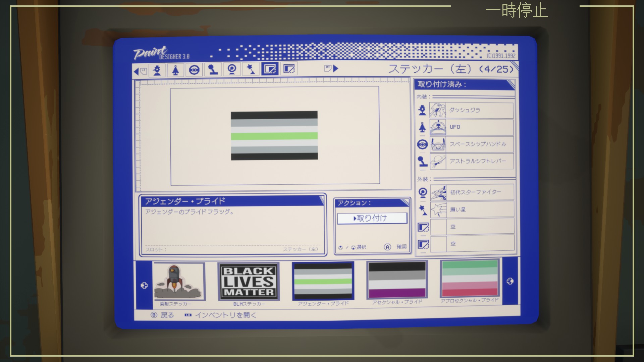Click the RT next category arrow

(332, 68)
